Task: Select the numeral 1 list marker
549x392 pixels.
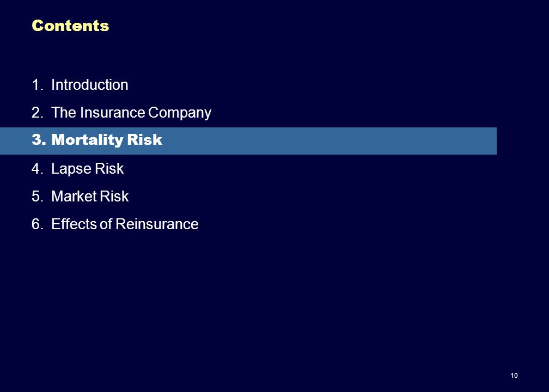Action: click(37, 85)
